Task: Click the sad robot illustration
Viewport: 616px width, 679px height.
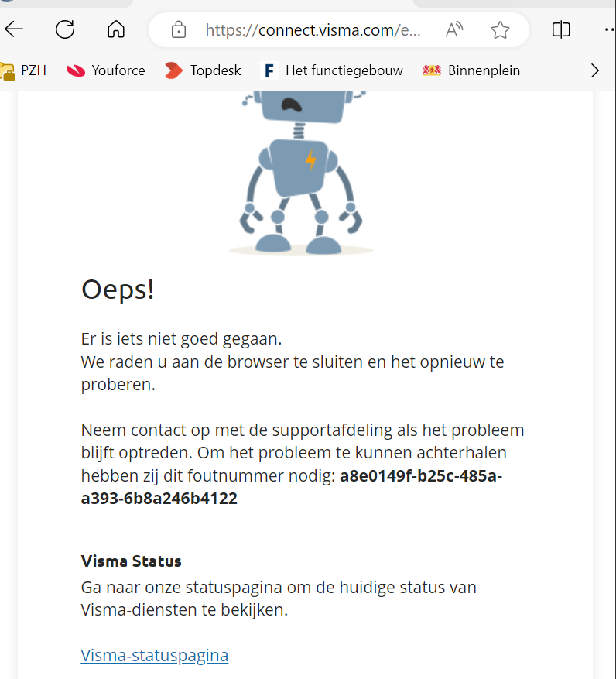Action: tap(301, 173)
